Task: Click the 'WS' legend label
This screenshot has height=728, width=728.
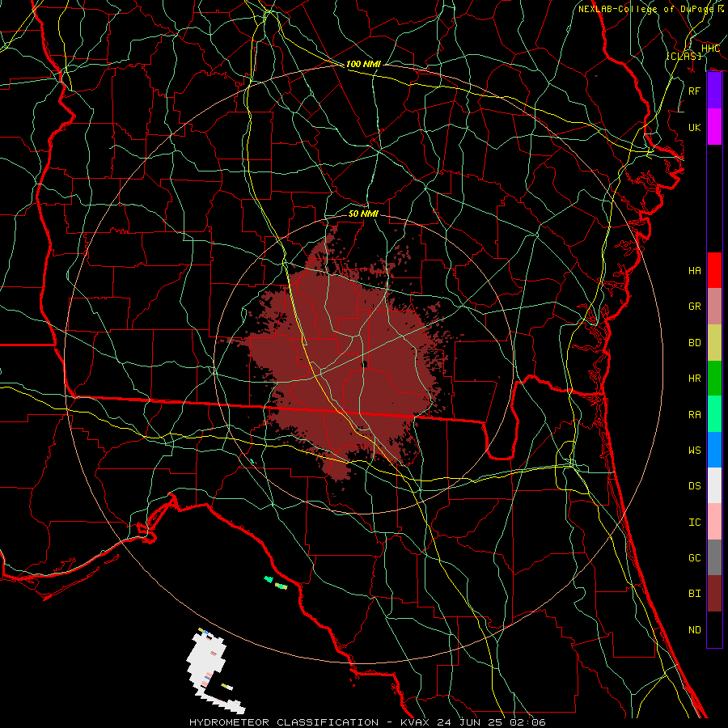Action: coord(694,451)
